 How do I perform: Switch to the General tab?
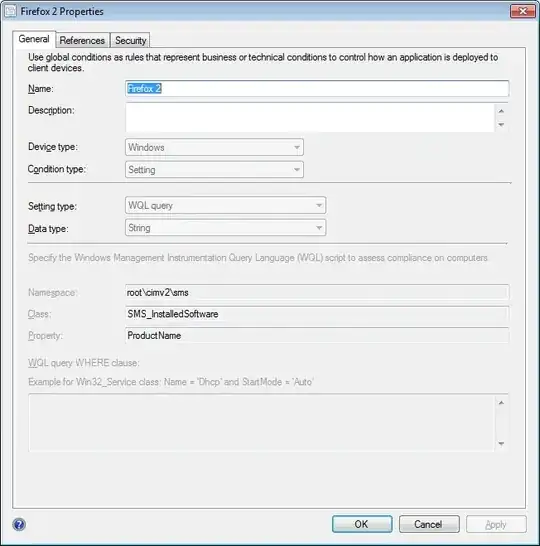tap(34, 39)
